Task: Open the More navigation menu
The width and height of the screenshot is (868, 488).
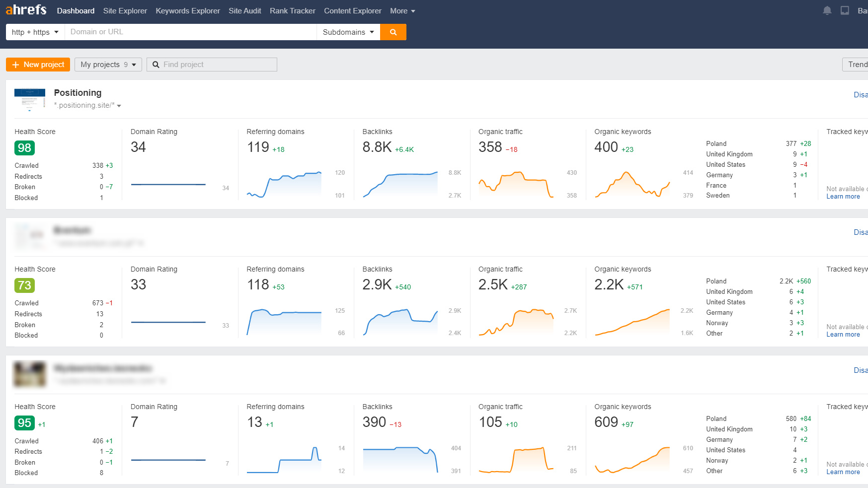Action: (402, 10)
